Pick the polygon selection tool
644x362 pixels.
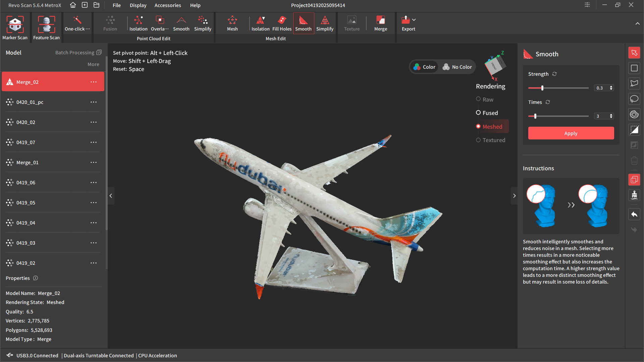point(634,83)
